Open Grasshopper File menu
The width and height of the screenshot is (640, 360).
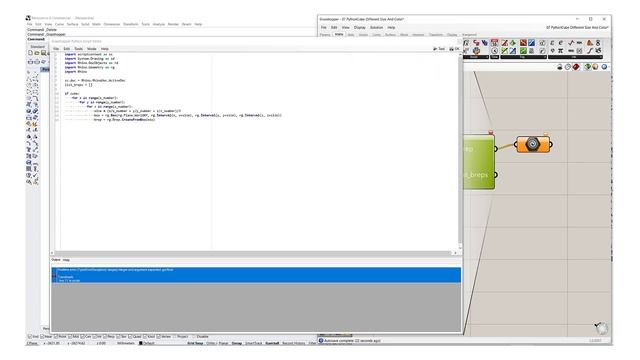[324, 27]
